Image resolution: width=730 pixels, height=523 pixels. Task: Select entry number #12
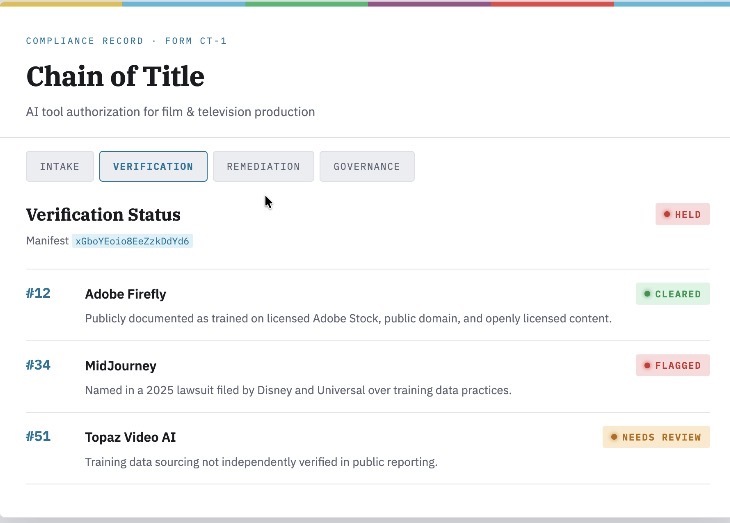[x=38, y=293]
